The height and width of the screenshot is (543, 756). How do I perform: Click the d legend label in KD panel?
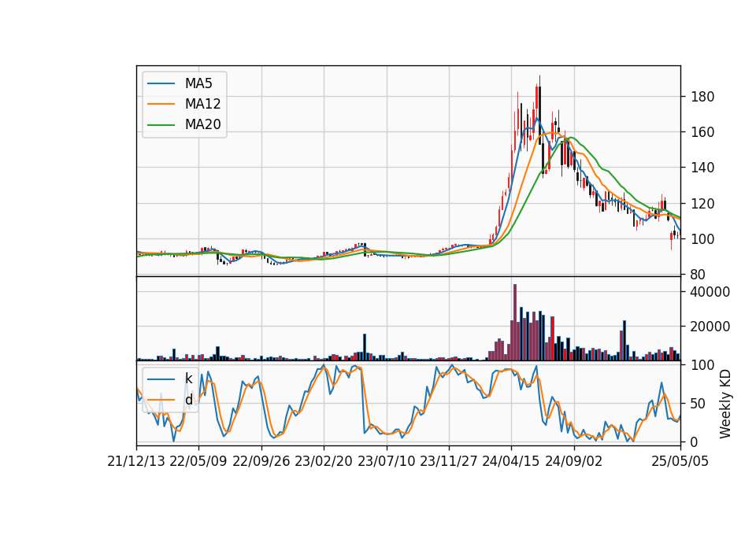tap(188, 400)
